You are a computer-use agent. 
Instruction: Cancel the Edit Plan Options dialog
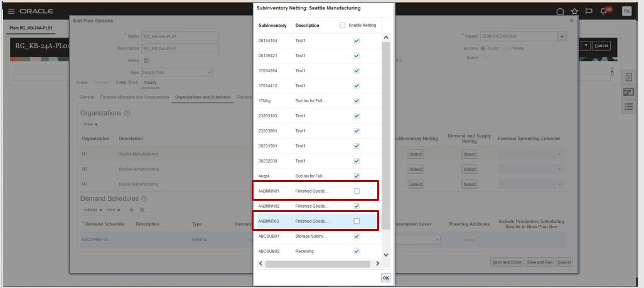pos(564,262)
